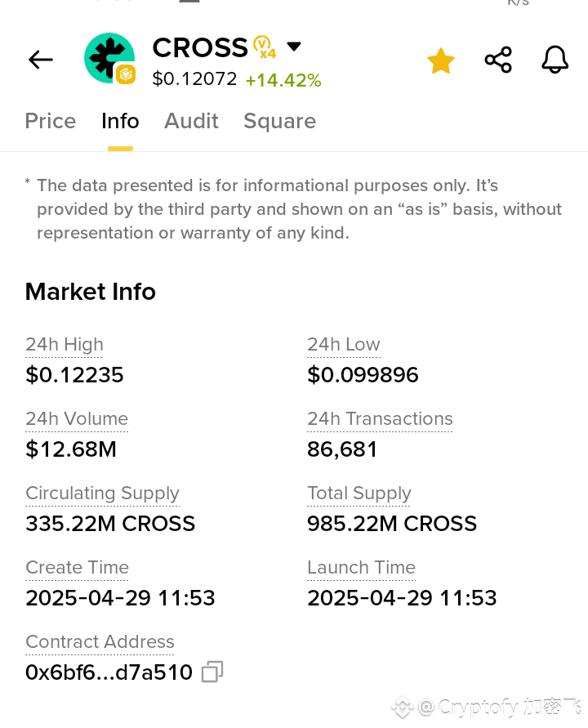Viewport: 588px width, 728px height.
Task: Copy the contract address icon
Action: click(212, 672)
